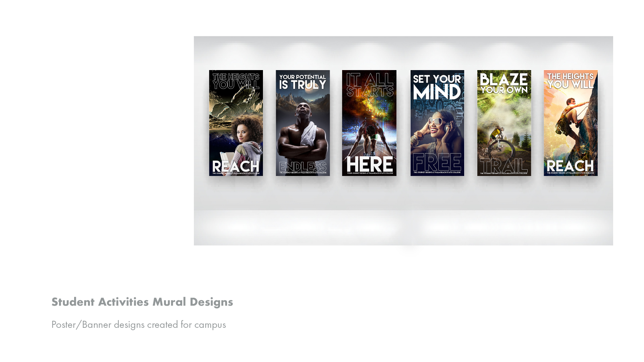The height and width of the screenshot is (362, 644).
Task: Click the large MIND word
Action: (x=437, y=92)
